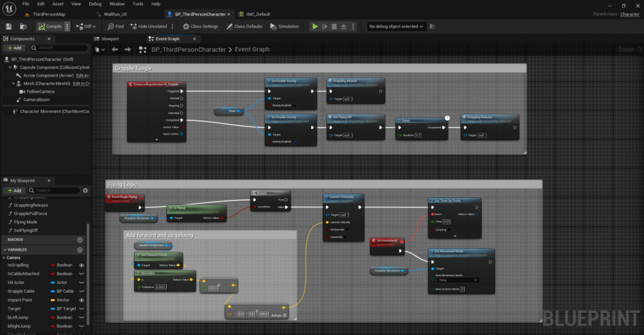Screen dimensions: 644x335
Task: Open the Asset menu
Action: pos(58,4)
